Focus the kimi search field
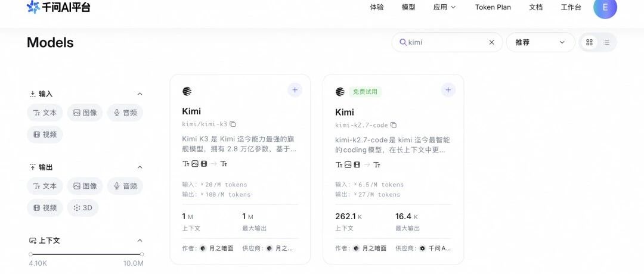 [x=447, y=42]
